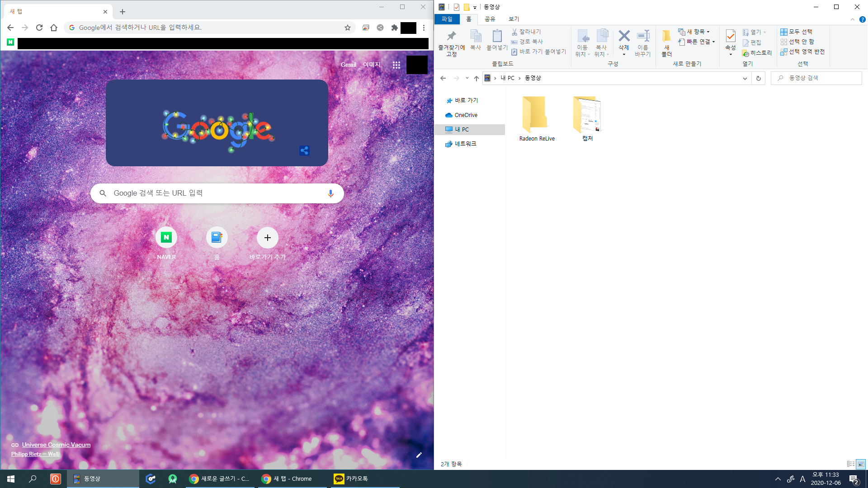The image size is (868, 488).
Task: Go up one level in Explorer
Action: tap(476, 78)
